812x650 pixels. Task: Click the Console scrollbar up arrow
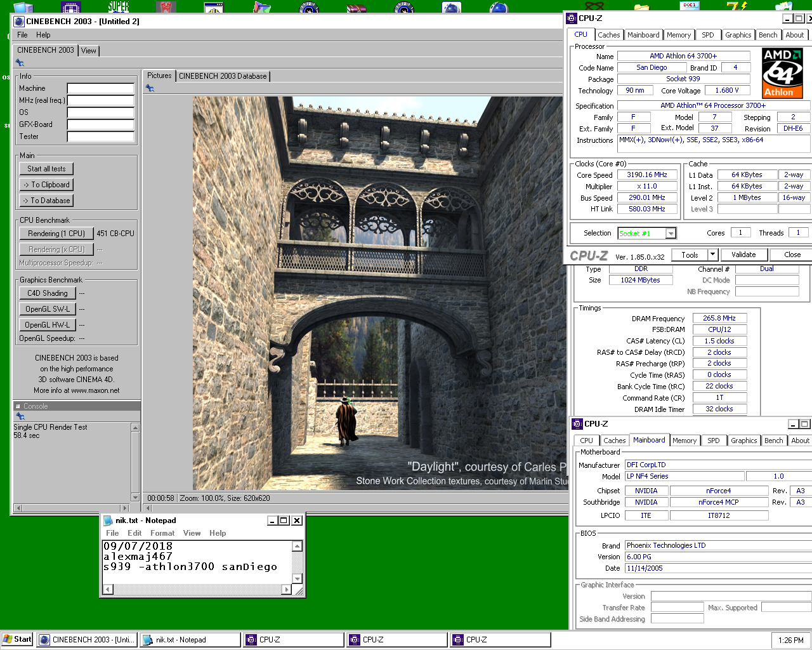[135, 428]
